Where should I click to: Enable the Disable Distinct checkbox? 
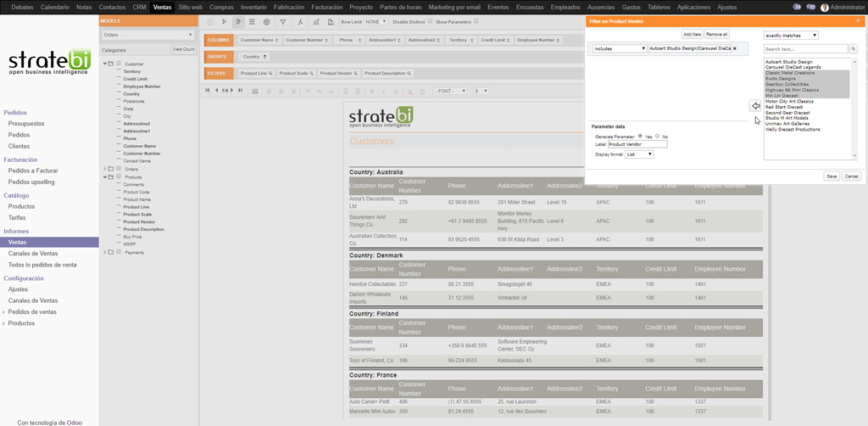pos(430,21)
